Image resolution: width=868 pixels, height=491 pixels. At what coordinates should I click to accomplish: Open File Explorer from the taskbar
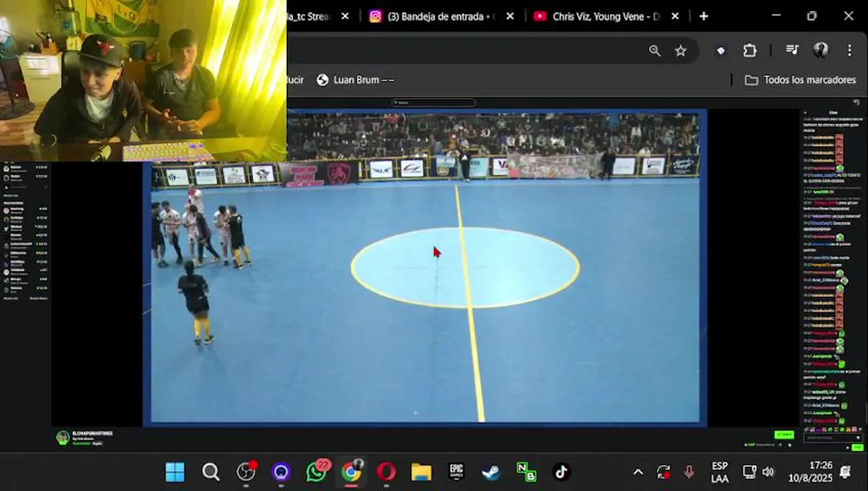421,472
